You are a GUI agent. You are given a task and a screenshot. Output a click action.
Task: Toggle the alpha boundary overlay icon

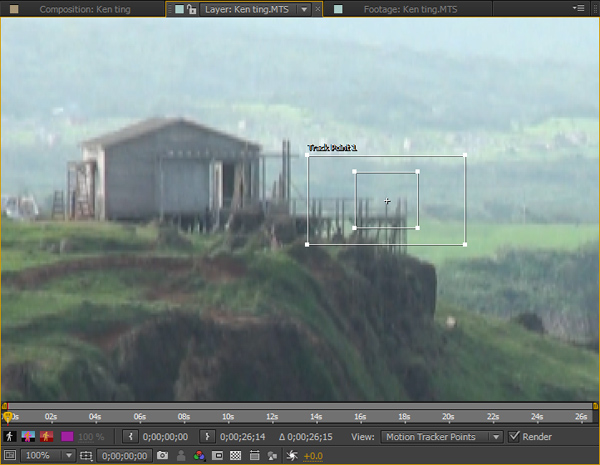click(28, 437)
